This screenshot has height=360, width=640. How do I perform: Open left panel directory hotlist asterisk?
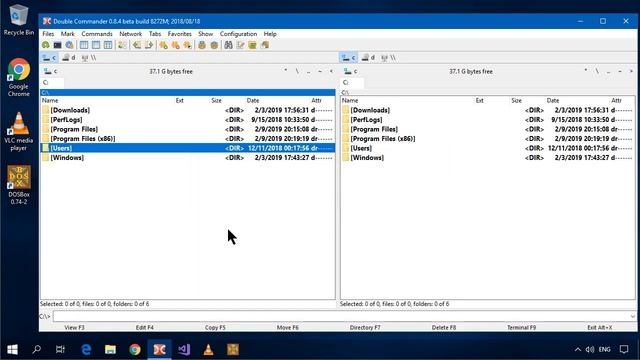286,71
